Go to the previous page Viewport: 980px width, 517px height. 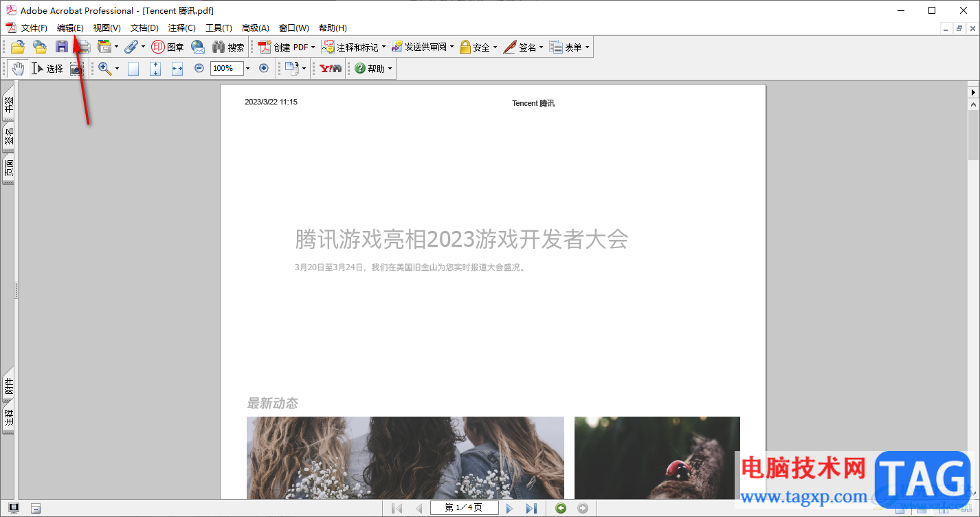pos(419,508)
